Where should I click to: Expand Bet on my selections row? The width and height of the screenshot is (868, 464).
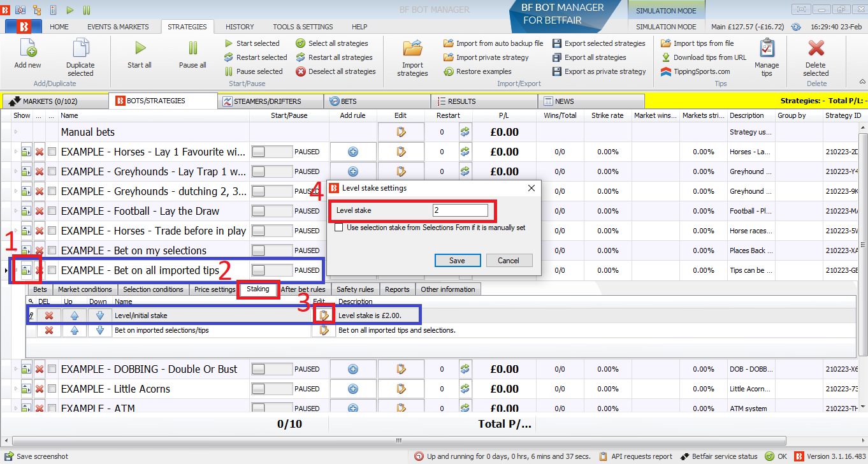(16, 251)
